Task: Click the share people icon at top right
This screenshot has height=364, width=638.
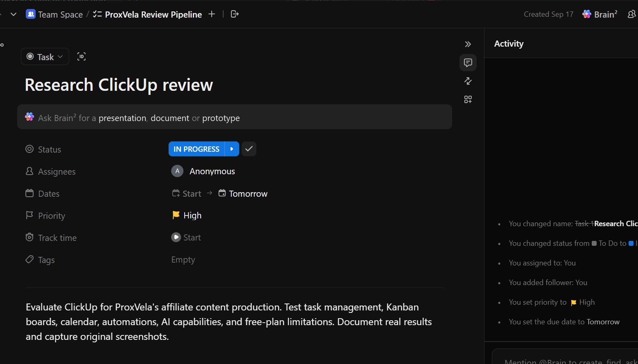Action: [632, 14]
